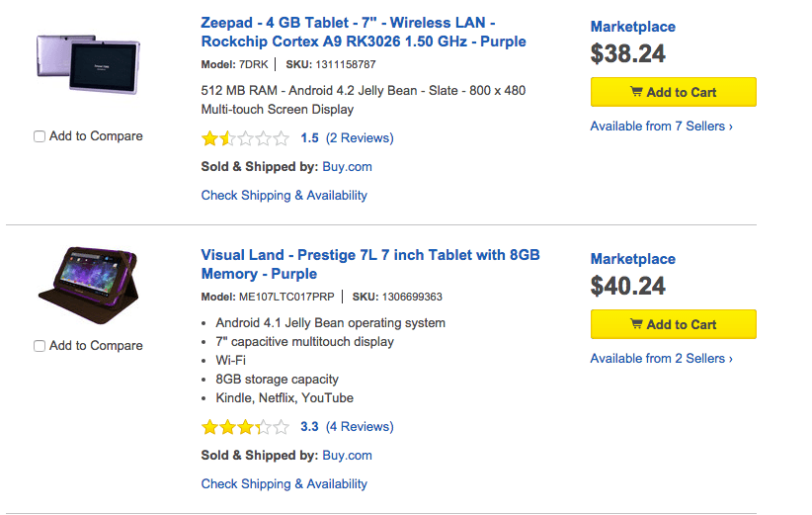Click the Marketplace label above $40.24
The width and height of the screenshot is (812, 515).
pos(632,259)
